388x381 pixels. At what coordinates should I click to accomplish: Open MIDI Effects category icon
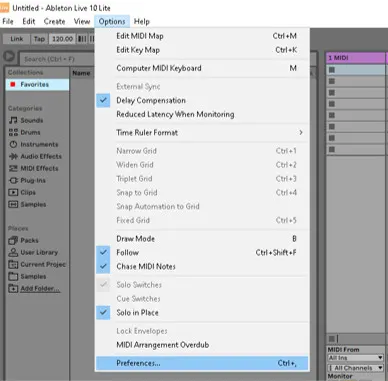tap(13, 168)
